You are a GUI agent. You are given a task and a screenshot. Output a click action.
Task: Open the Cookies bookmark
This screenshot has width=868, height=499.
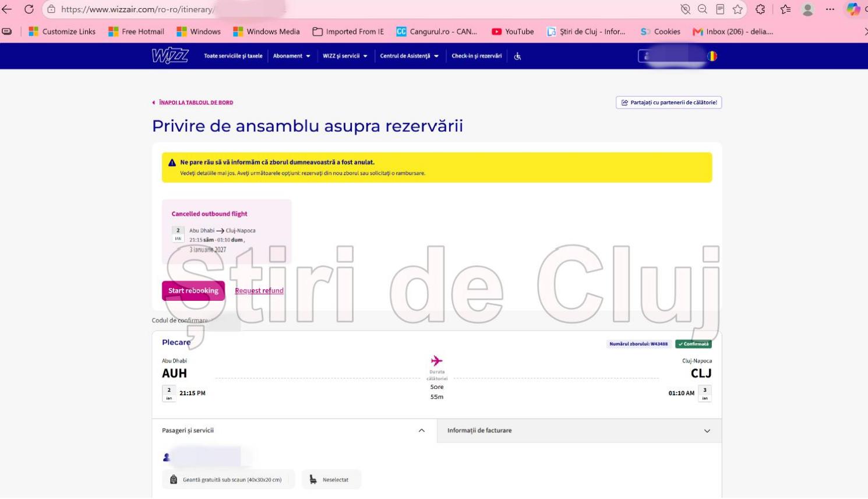(x=661, y=31)
